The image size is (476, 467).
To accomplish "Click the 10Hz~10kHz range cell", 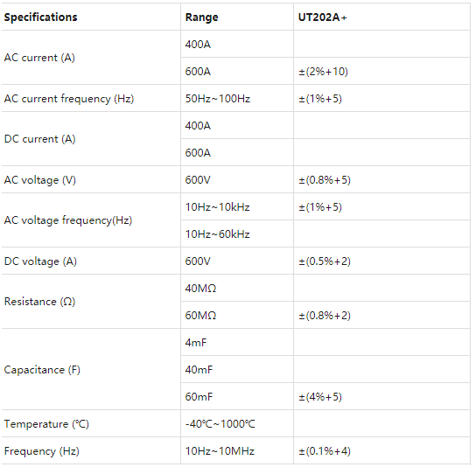I will 217,207.
